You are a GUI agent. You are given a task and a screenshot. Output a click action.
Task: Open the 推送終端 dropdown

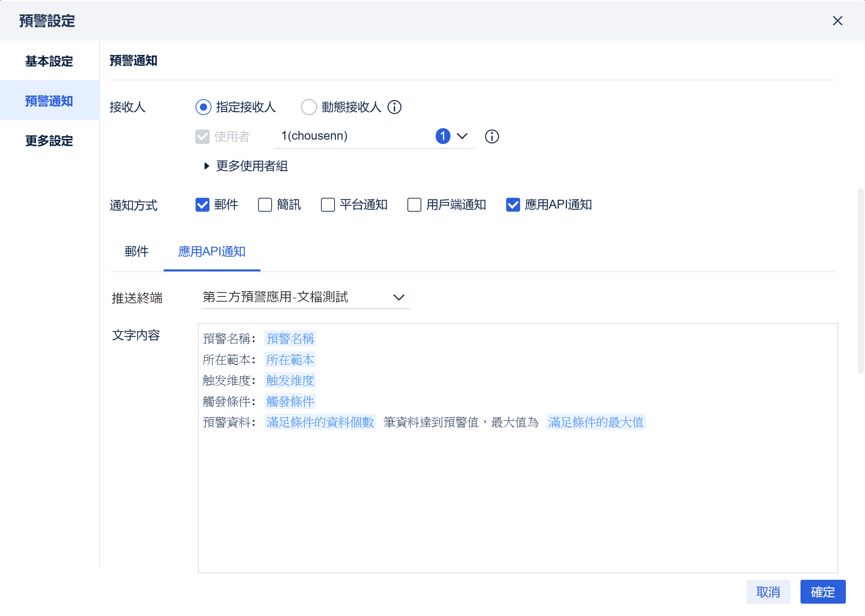click(306, 297)
